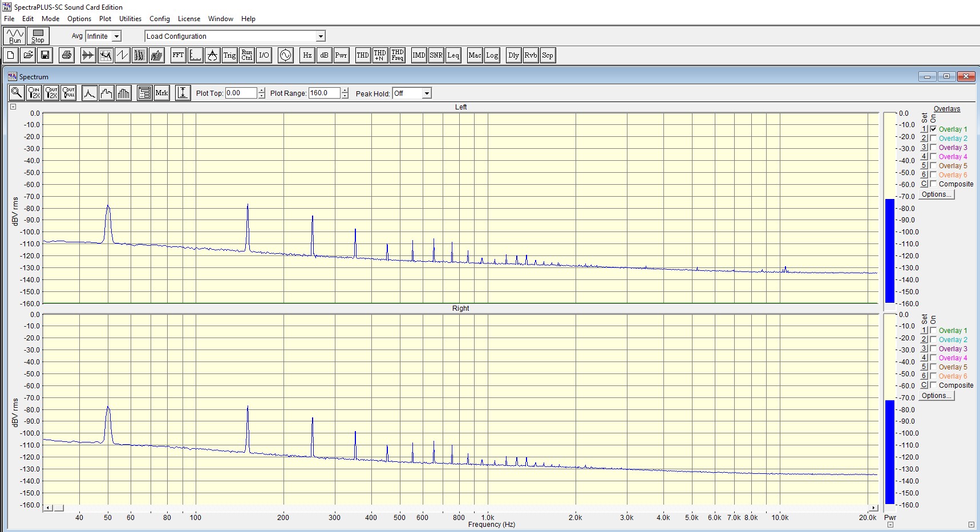Enable Overlay 1 in Right panel
Viewport: 980px width, 532px height.
click(x=933, y=330)
